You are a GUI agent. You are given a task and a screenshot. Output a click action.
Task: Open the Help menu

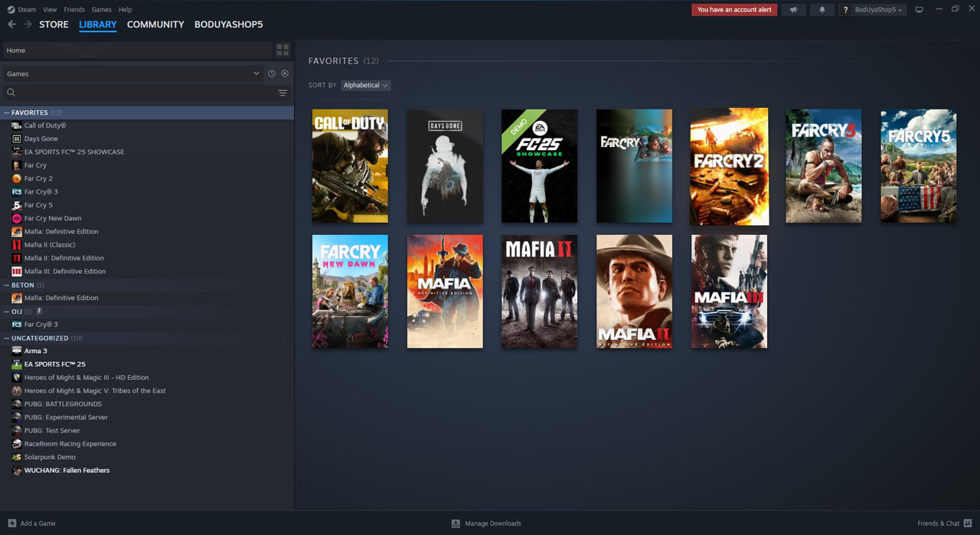125,10
